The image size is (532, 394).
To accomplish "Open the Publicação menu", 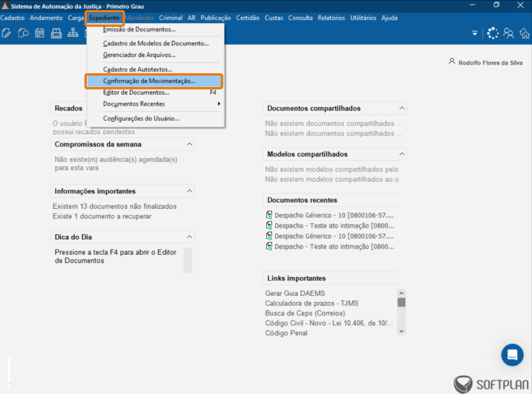I will 216,18.
